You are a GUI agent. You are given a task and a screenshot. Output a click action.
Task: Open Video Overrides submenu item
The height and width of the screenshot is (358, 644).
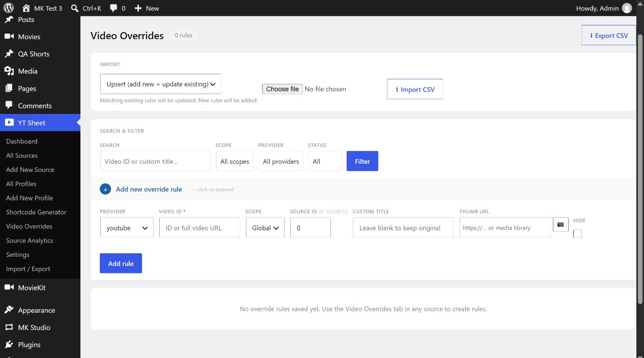coord(29,226)
